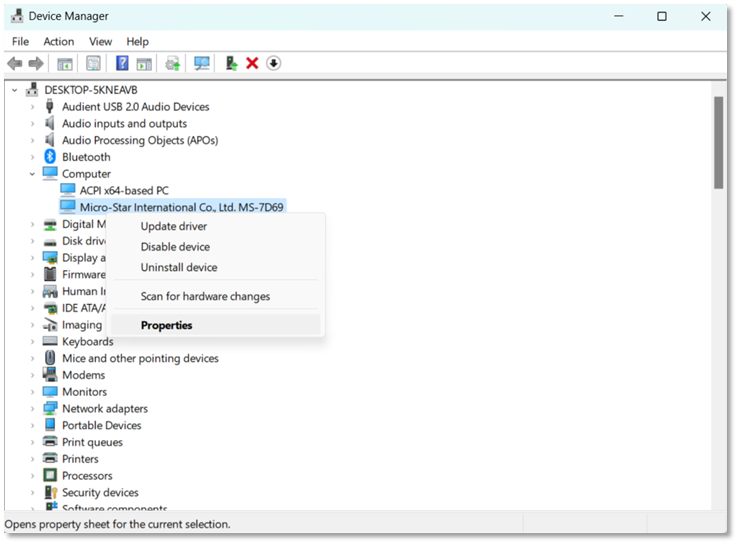Expand the Processors category
Viewport: 738px width, 544px height.
click(32, 476)
